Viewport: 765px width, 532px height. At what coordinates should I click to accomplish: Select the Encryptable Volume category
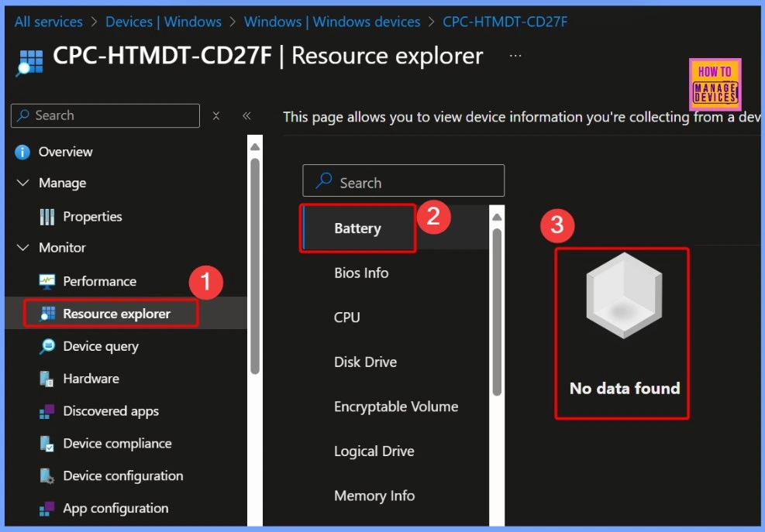tap(396, 407)
